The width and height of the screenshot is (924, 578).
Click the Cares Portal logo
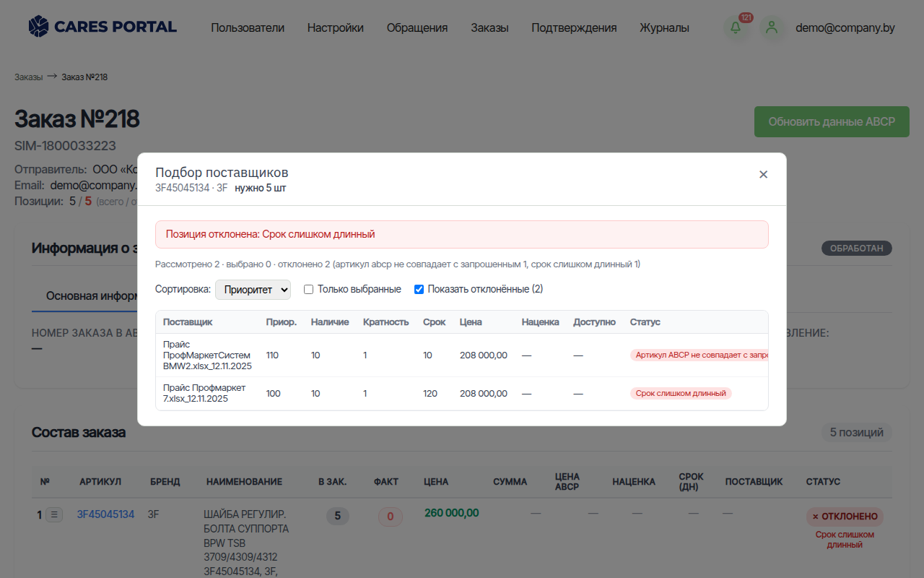click(x=103, y=27)
